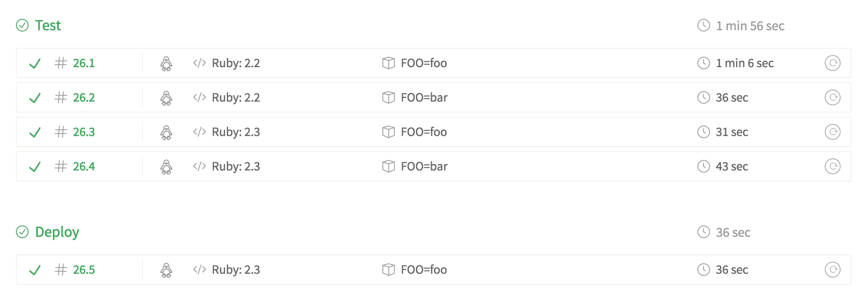Click the Test stage heading
The image size is (868, 304).
coord(48,26)
